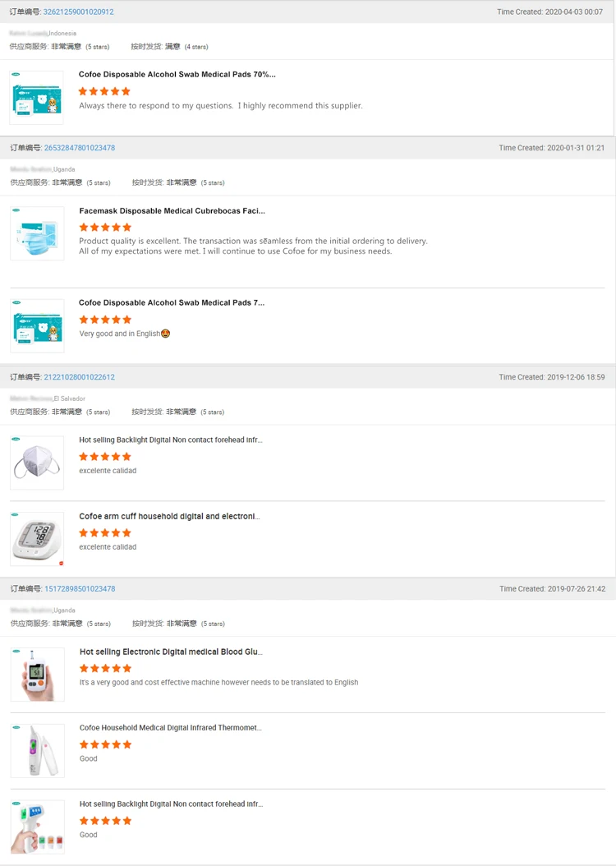View the blood glucose meter product image
This screenshot has width=616, height=866.
pos(37,675)
